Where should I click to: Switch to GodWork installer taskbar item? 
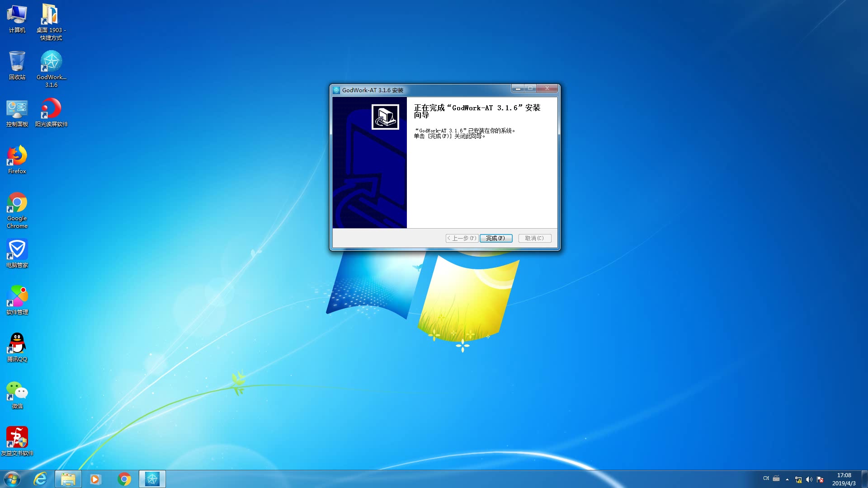click(x=152, y=479)
